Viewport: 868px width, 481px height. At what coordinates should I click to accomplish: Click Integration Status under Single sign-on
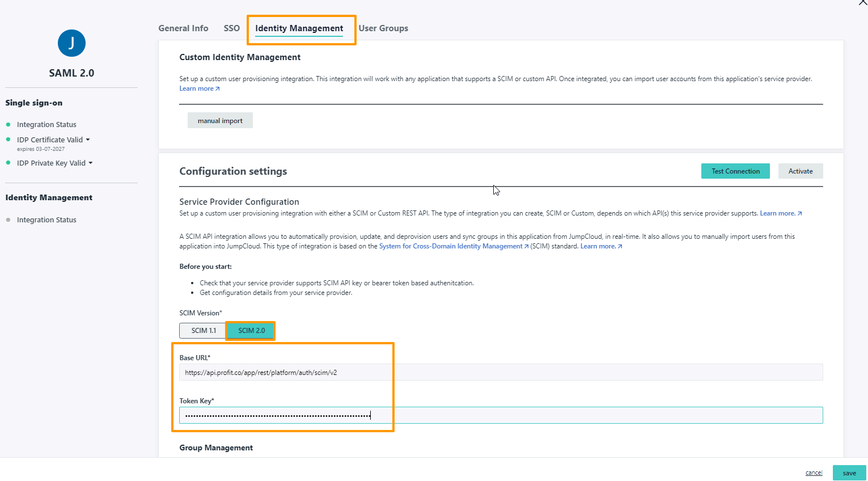(x=46, y=125)
